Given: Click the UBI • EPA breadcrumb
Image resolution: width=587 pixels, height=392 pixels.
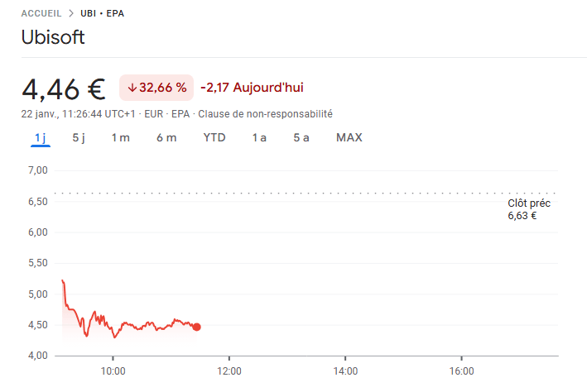Looking at the screenshot, I should point(103,14).
